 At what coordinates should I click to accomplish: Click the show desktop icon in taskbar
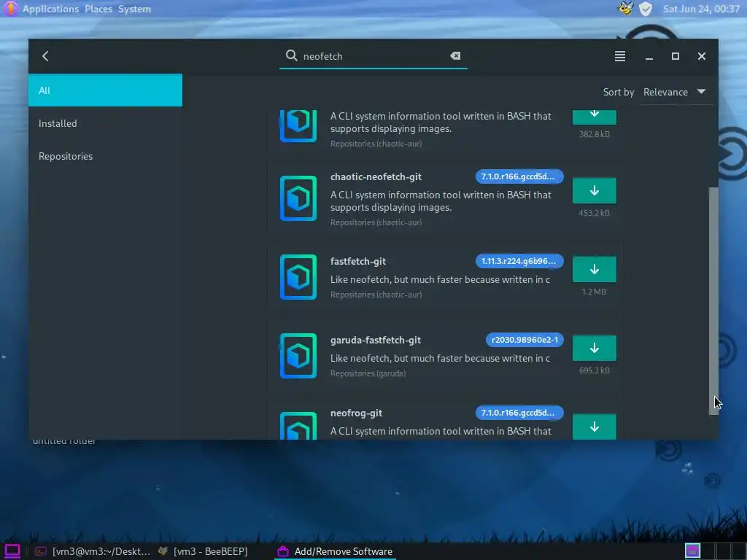[x=12, y=551]
